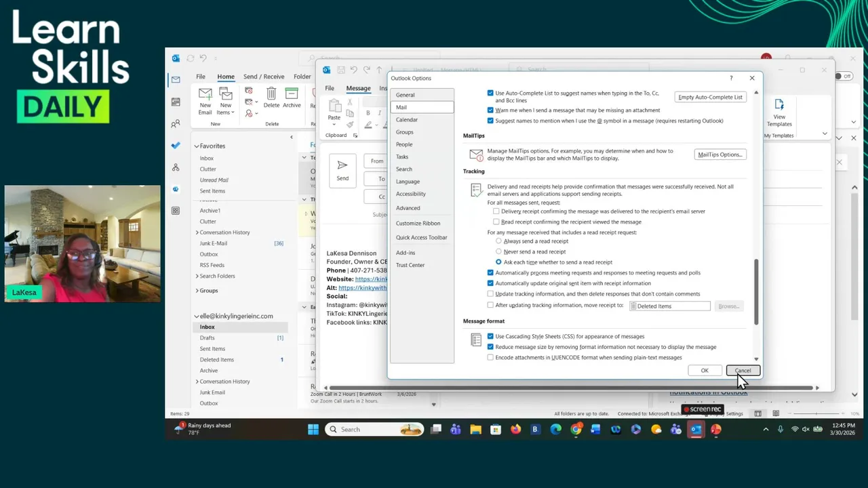This screenshot has height=488, width=868.
Task: Collapse elle@kinkylingerieinc.com account
Action: [197, 316]
